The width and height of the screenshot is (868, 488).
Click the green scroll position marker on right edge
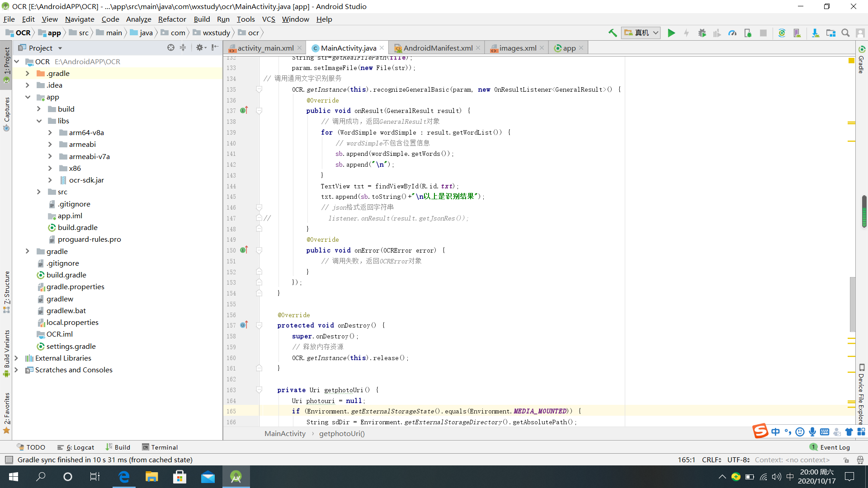click(864, 211)
